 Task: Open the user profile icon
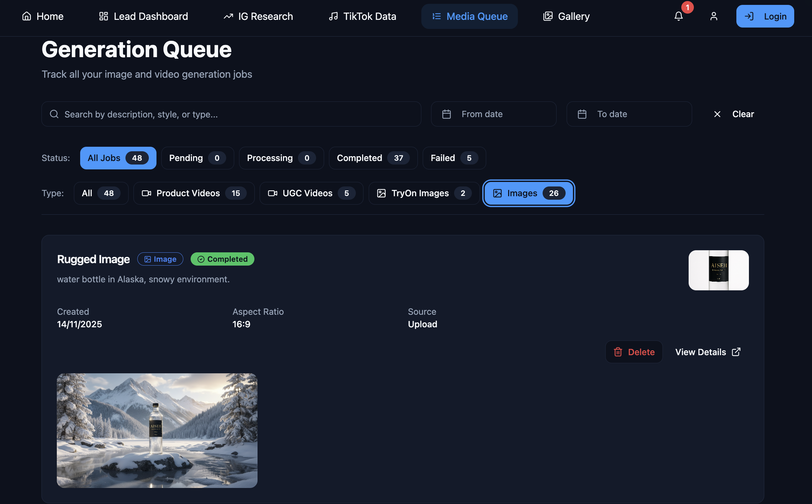[x=713, y=16]
